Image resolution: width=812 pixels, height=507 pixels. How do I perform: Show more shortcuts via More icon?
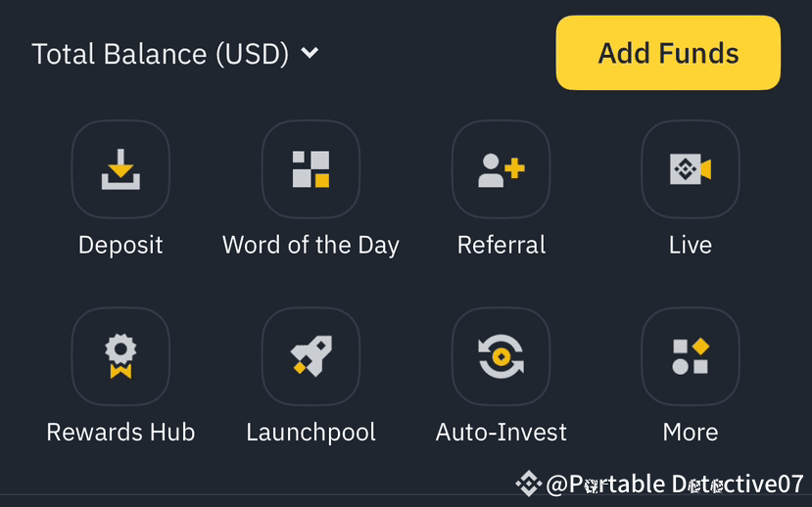click(690, 356)
